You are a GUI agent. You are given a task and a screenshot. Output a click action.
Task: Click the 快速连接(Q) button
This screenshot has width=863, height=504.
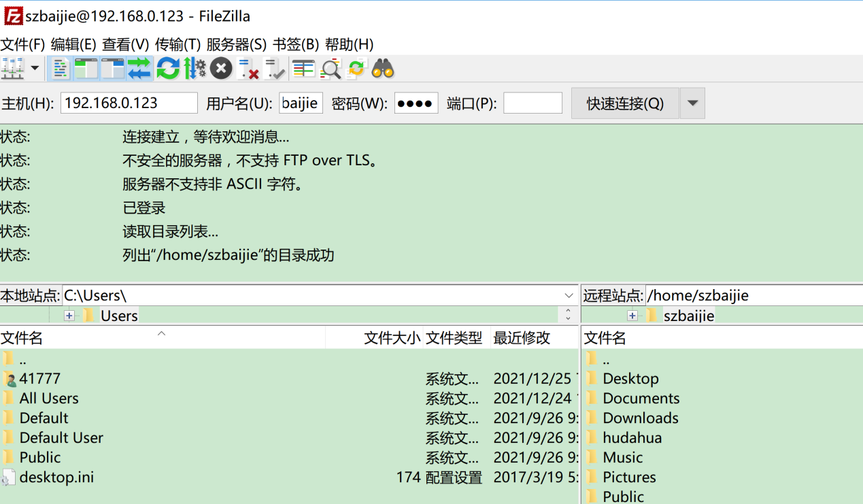click(x=625, y=103)
